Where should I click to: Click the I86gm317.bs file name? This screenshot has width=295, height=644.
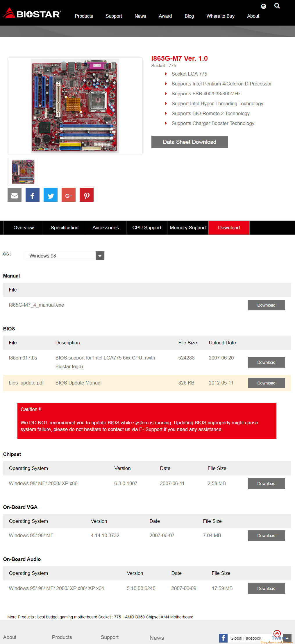(x=23, y=358)
